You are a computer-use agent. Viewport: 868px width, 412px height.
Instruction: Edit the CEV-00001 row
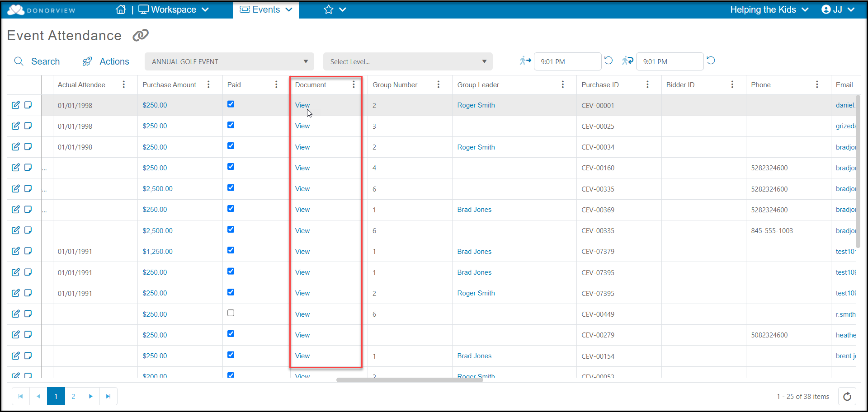point(16,105)
